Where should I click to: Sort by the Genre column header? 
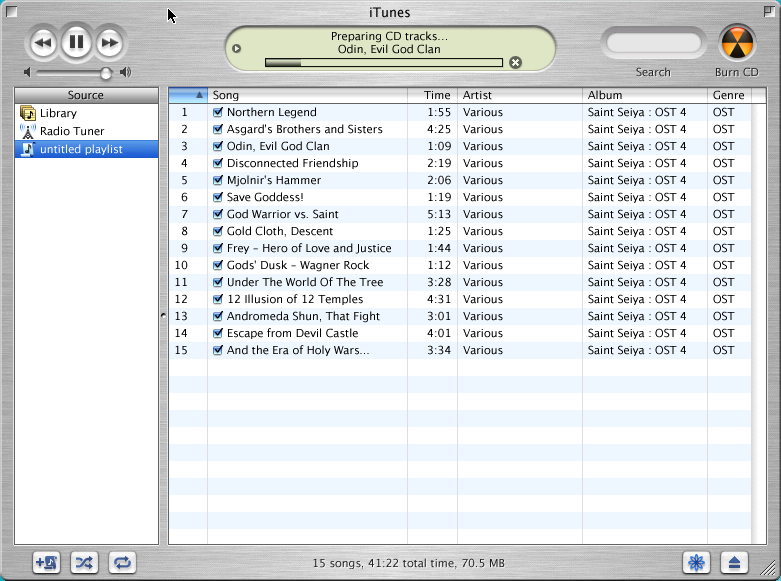click(729, 95)
